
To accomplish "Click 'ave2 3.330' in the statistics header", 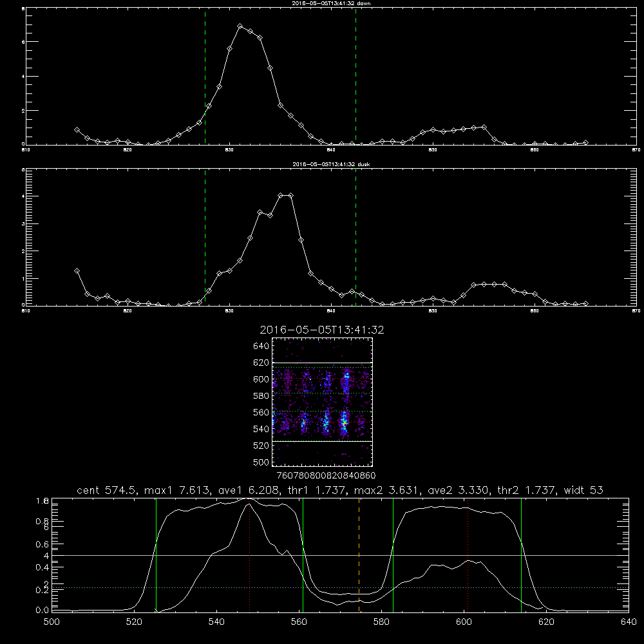I will tap(459, 490).
